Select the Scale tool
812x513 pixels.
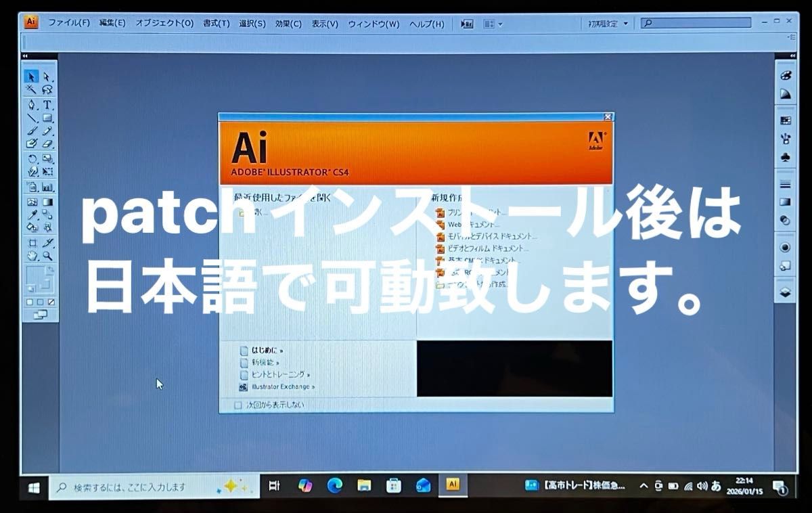coord(47,158)
